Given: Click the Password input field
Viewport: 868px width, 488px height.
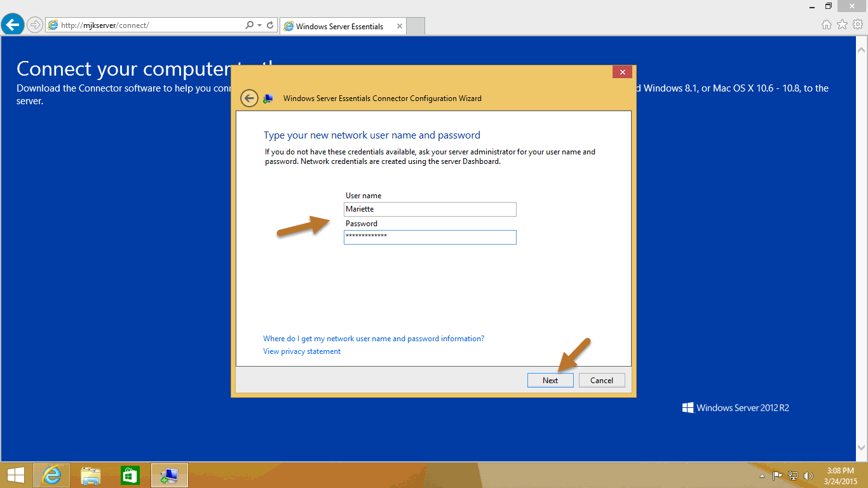Looking at the screenshot, I should 430,237.
